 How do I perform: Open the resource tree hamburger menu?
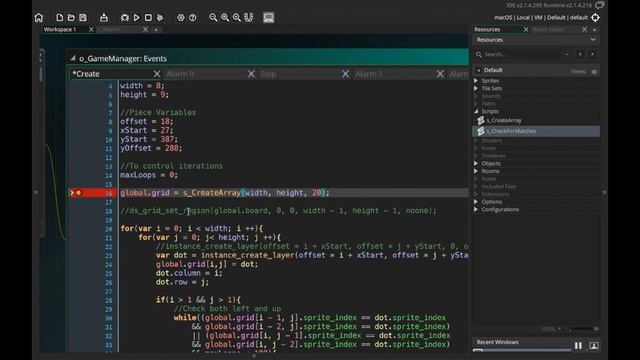point(594,72)
